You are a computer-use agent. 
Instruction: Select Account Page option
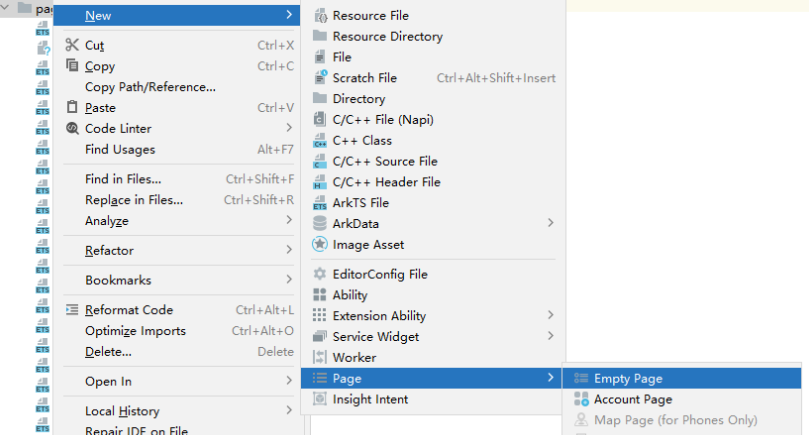tap(632, 400)
